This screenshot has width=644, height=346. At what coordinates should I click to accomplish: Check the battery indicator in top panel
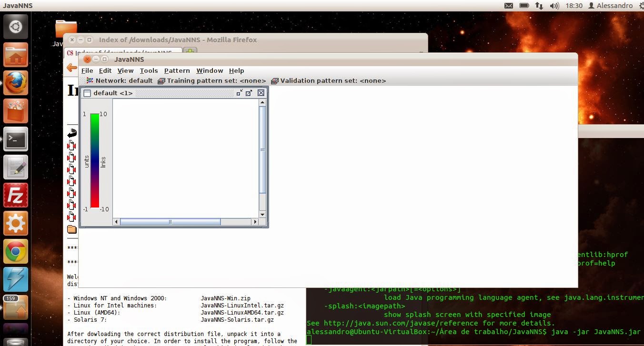524,6
